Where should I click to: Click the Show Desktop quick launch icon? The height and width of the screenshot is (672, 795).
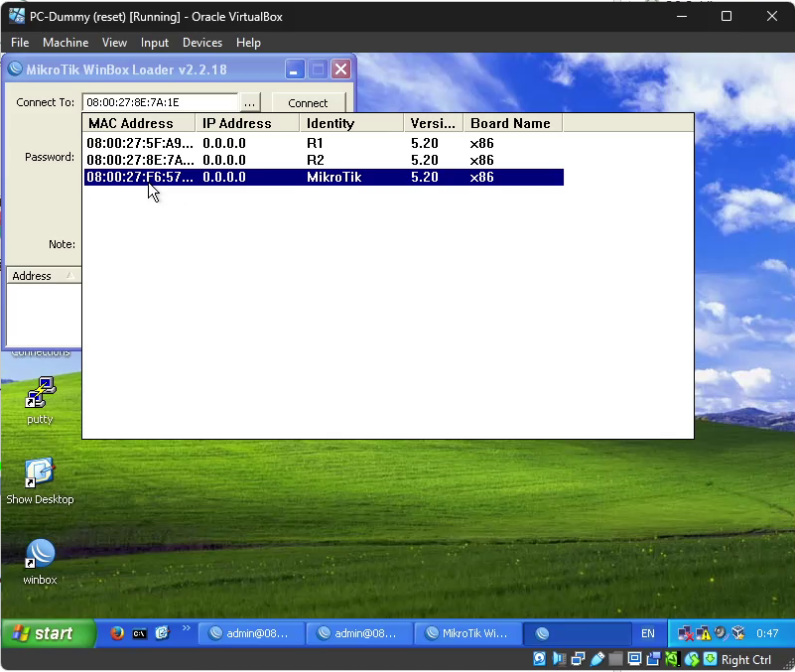(x=162, y=633)
